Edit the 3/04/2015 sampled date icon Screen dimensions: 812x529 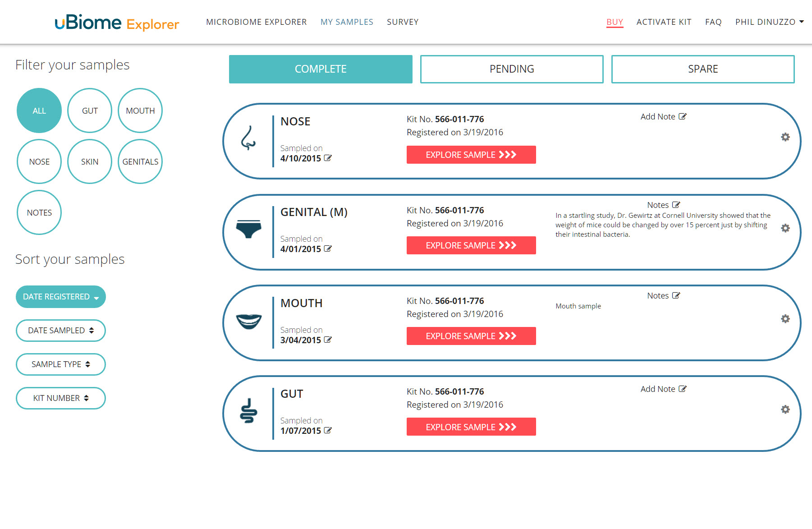click(328, 340)
